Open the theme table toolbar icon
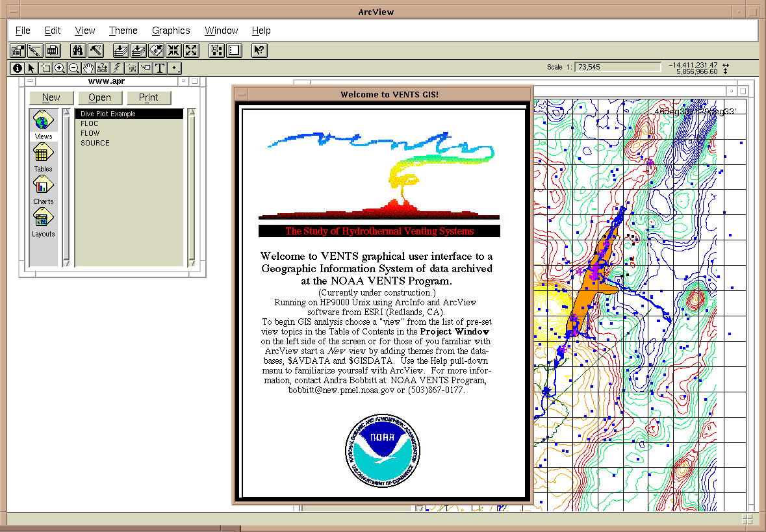Viewport: 766px width, 532px height. [52, 50]
